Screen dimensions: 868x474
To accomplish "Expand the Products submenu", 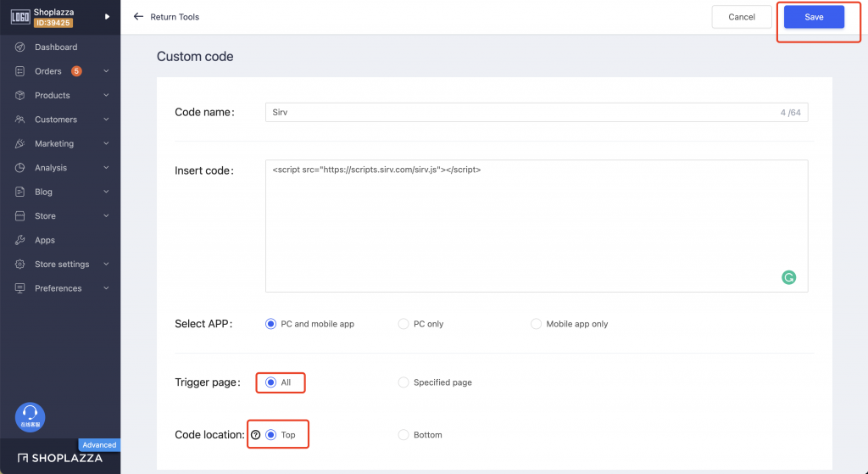I will point(106,96).
